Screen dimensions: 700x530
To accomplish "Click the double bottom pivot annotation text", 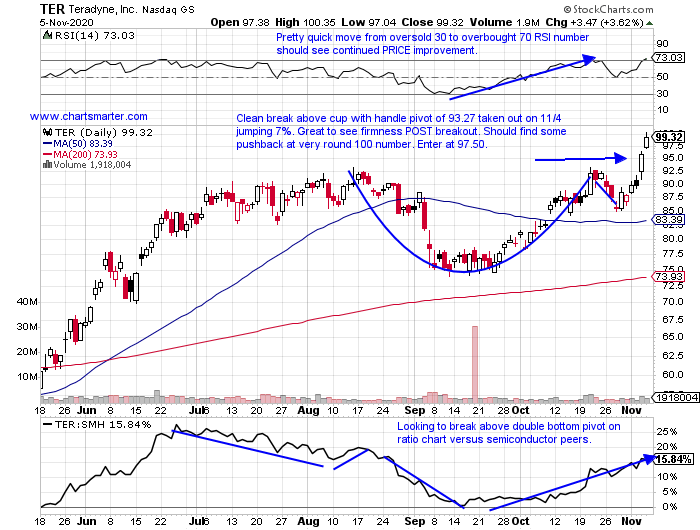I will pyautogui.click(x=509, y=433).
